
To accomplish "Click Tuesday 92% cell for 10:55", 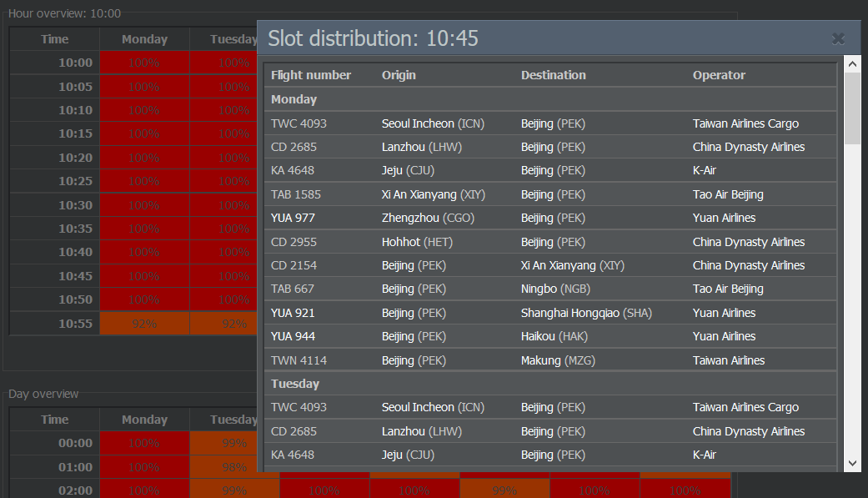I will coord(223,324).
